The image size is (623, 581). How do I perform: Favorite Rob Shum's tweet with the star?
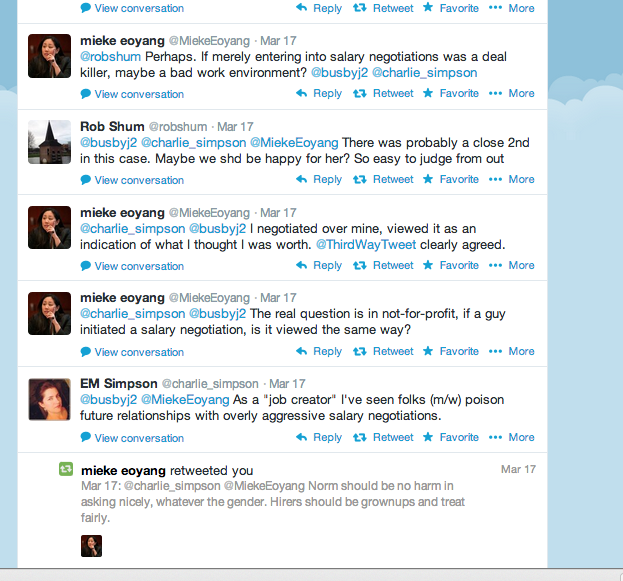[x=451, y=179]
